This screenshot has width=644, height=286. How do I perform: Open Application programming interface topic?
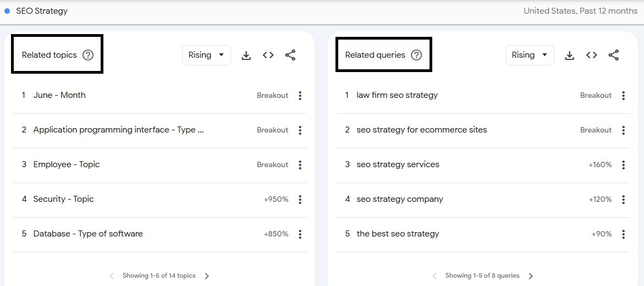tap(119, 130)
